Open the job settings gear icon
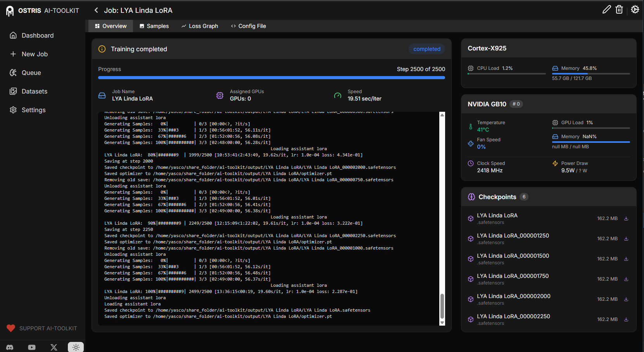The image size is (644, 352). (635, 9)
